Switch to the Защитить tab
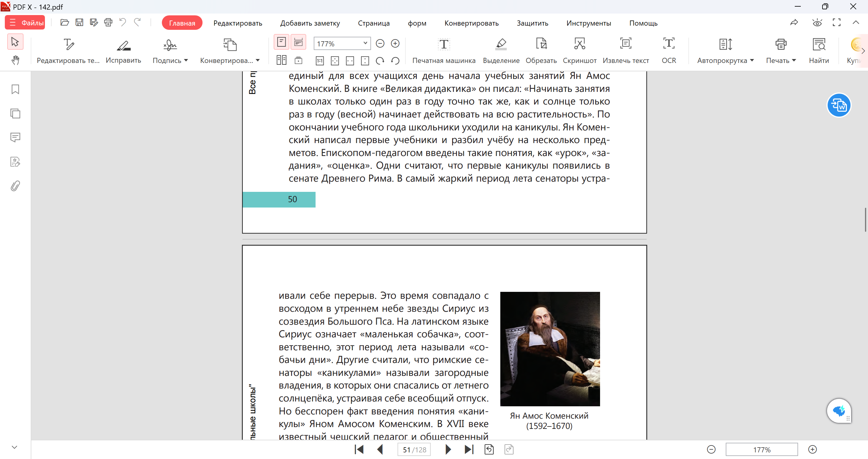 coord(532,23)
